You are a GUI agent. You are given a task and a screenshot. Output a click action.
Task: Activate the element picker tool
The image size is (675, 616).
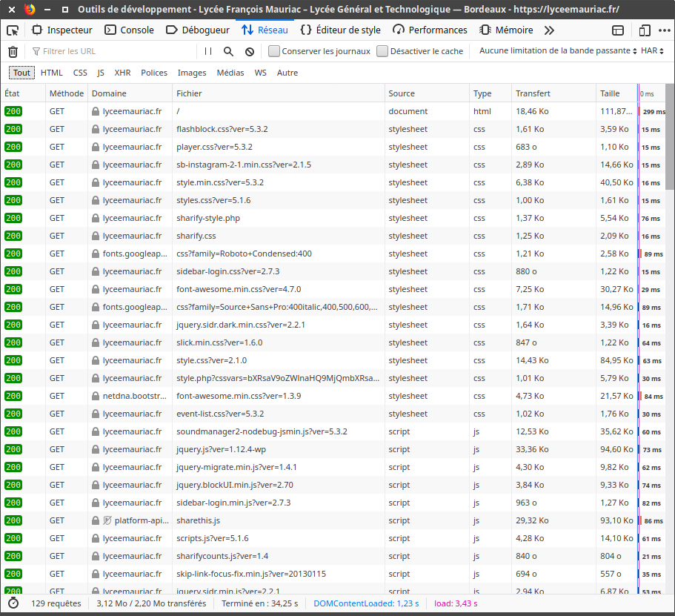click(x=13, y=30)
